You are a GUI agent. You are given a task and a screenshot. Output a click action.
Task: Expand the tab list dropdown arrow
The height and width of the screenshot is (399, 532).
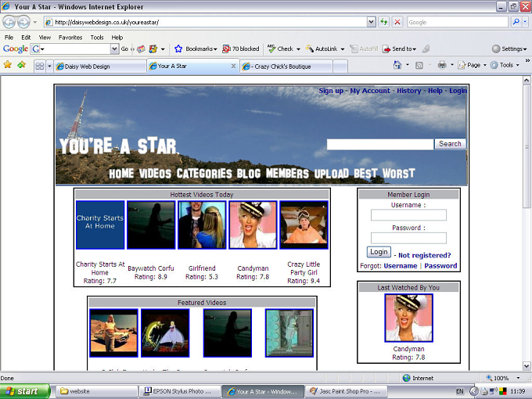point(49,66)
